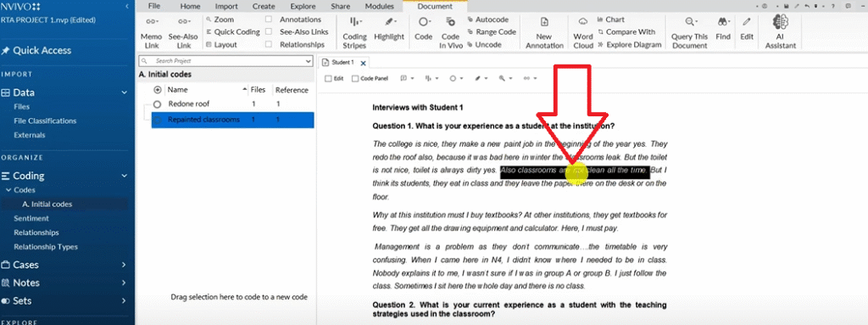
Task: Enable the Relationships checkbox
Action: tap(269, 44)
